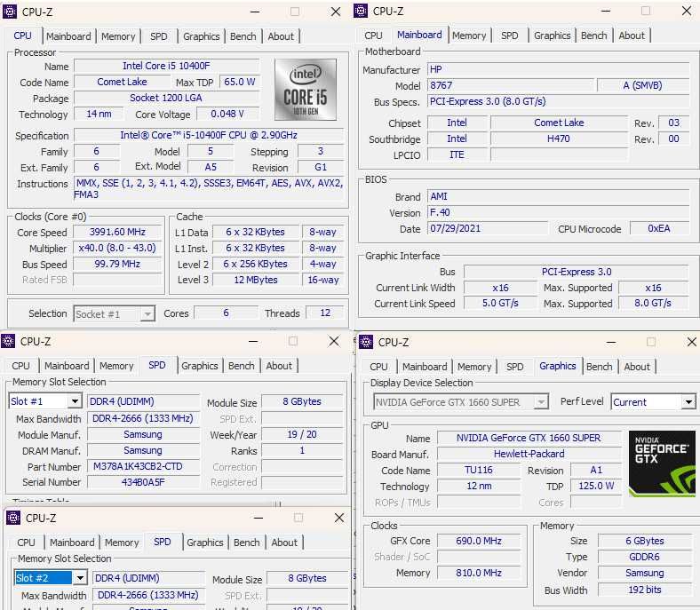Open Graphics tab in Slot #1 SPD window
Image resolution: width=700 pixels, height=610 pixels.
click(x=200, y=366)
